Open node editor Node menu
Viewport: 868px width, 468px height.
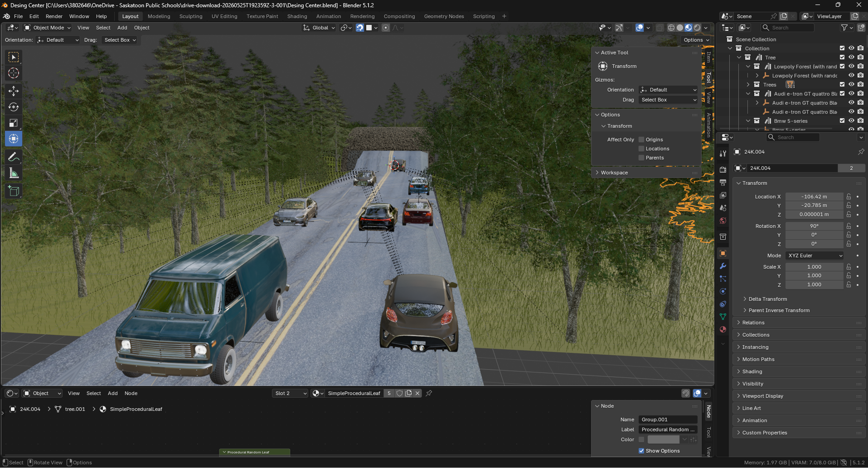131,393
